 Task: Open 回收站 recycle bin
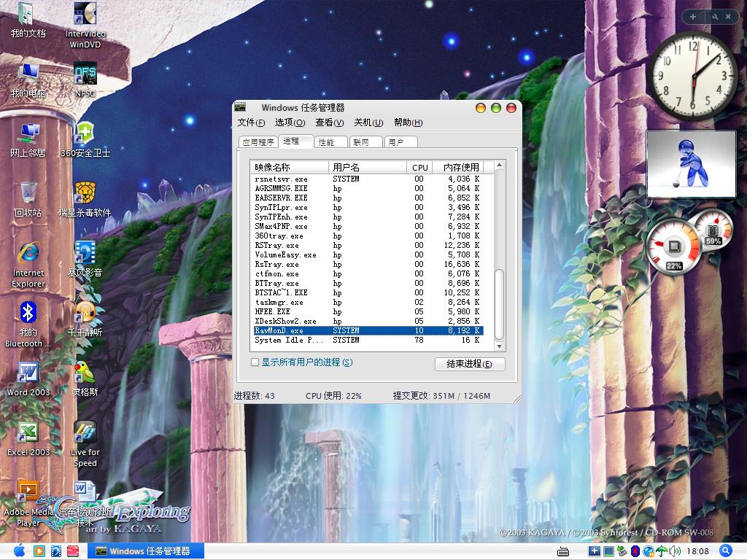[28, 200]
